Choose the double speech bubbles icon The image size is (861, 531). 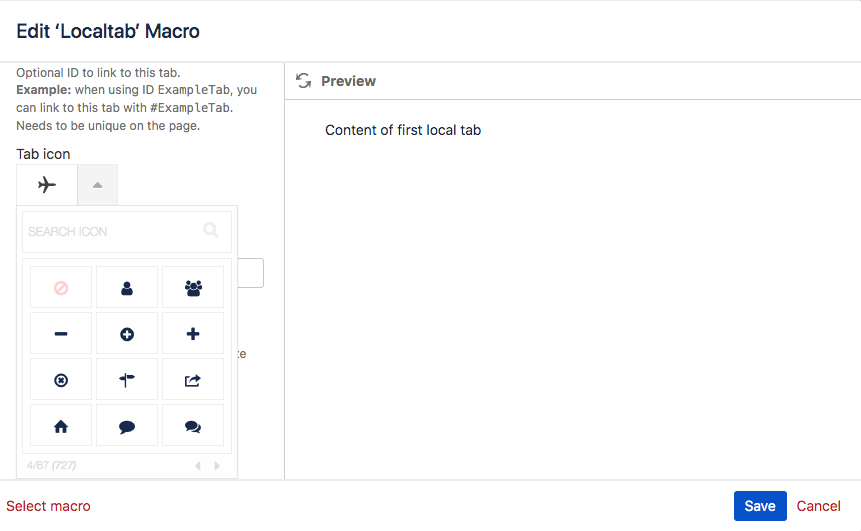(x=193, y=426)
